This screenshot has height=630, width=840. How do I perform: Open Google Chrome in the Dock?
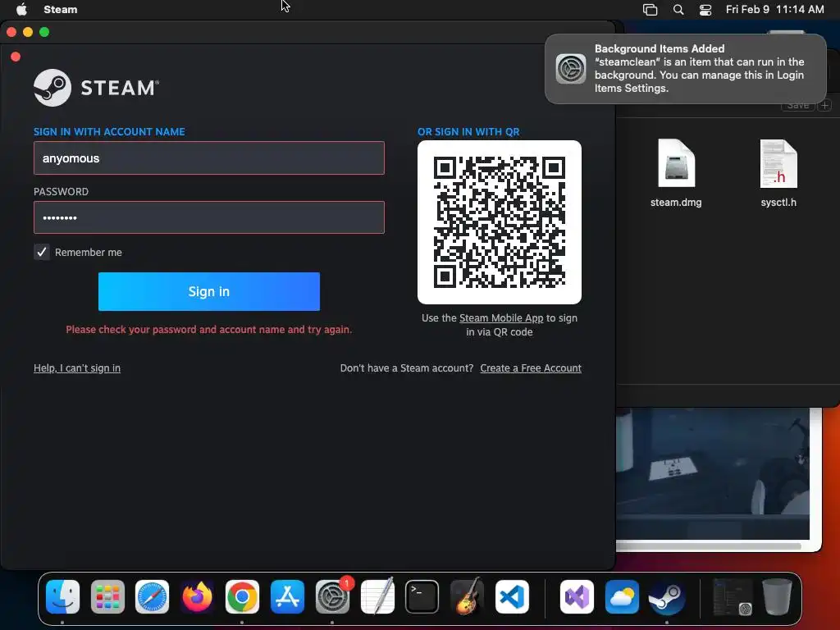242,596
